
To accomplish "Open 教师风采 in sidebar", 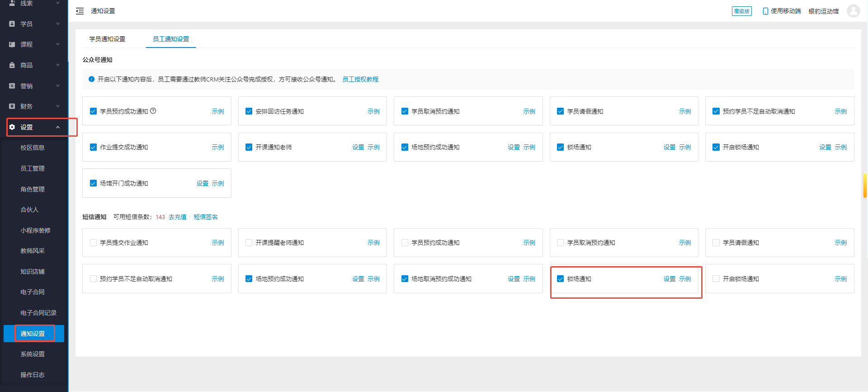I will point(33,251).
